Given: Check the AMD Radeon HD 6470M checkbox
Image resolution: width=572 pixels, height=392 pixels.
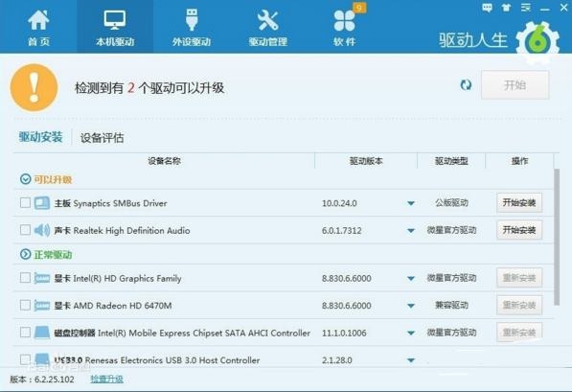Looking at the screenshot, I should click(x=25, y=305).
